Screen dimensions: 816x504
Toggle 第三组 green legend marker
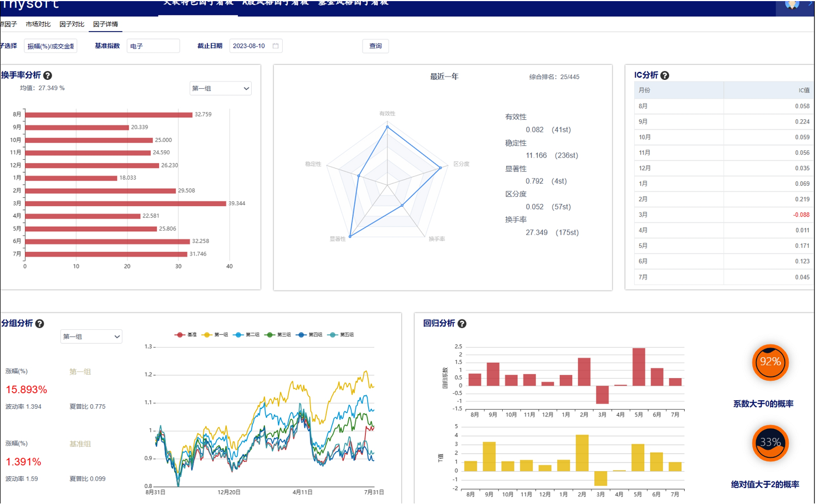click(269, 335)
